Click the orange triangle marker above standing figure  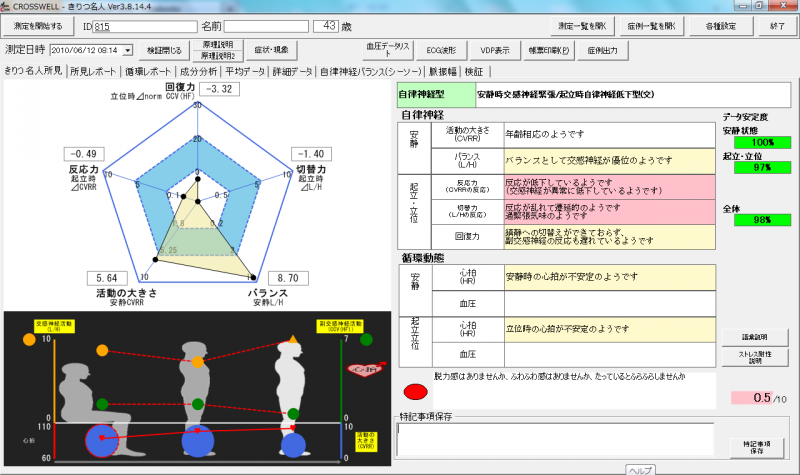pos(291,341)
